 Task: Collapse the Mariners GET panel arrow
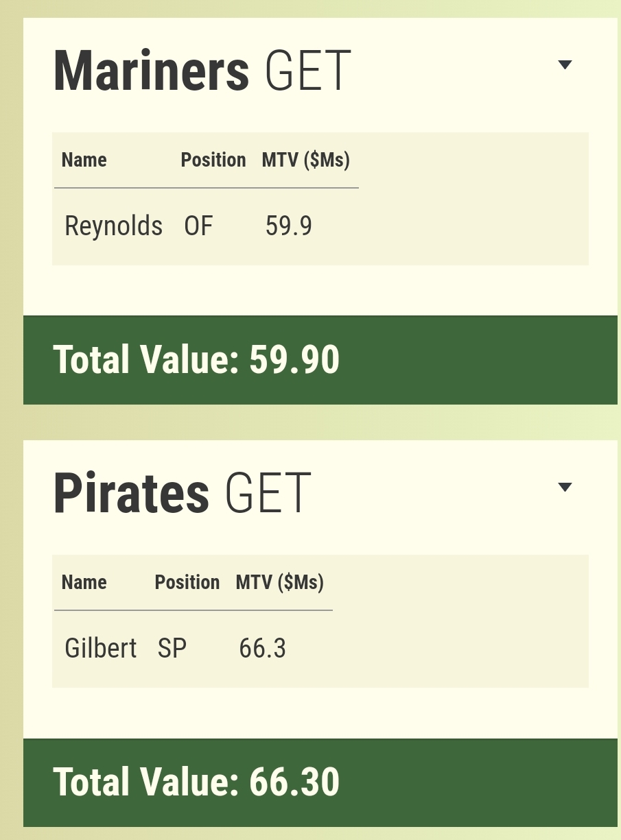point(565,65)
